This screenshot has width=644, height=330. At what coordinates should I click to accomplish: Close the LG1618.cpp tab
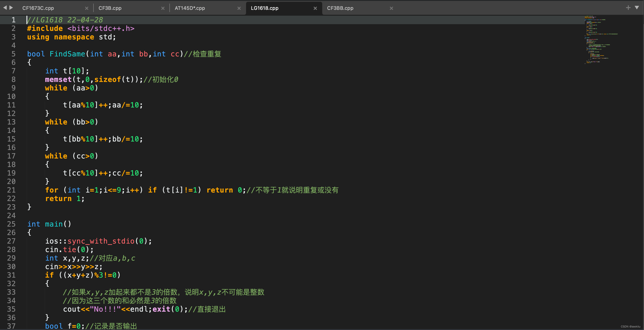pyautogui.click(x=315, y=8)
